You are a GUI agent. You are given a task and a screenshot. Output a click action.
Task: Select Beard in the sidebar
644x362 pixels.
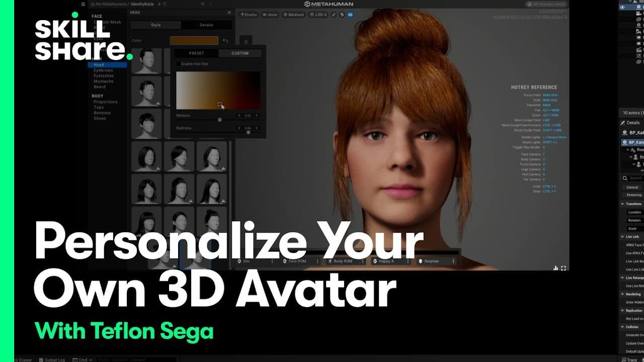point(100,87)
